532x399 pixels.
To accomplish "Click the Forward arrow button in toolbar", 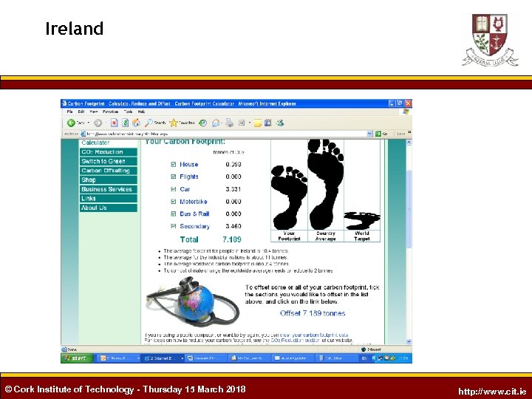I will click(x=98, y=123).
